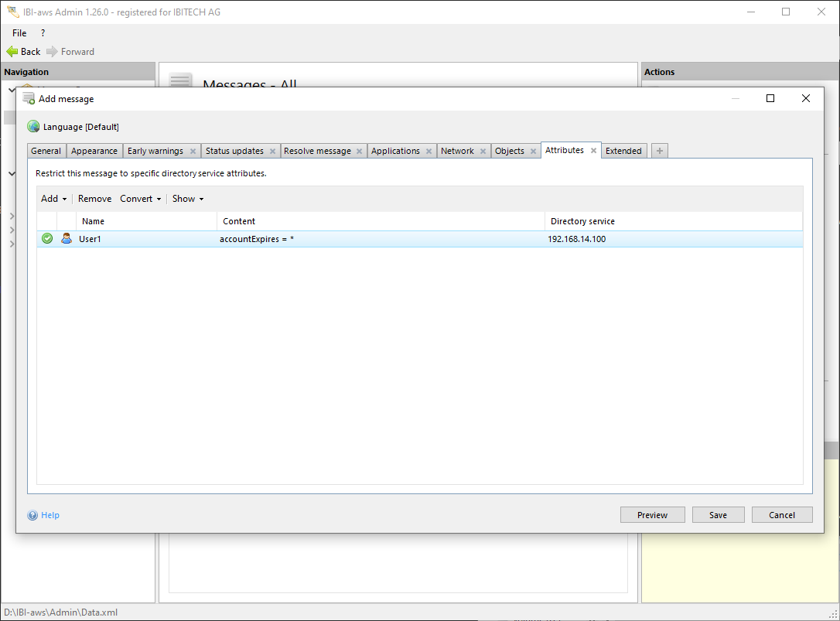Open the Extended tab
Image resolution: width=840 pixels, height=621 pixels.
tap(623, 152)
